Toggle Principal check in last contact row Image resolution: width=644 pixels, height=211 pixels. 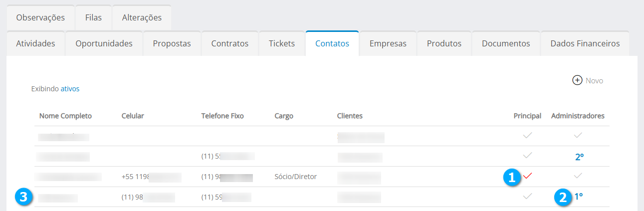point(527,197)
